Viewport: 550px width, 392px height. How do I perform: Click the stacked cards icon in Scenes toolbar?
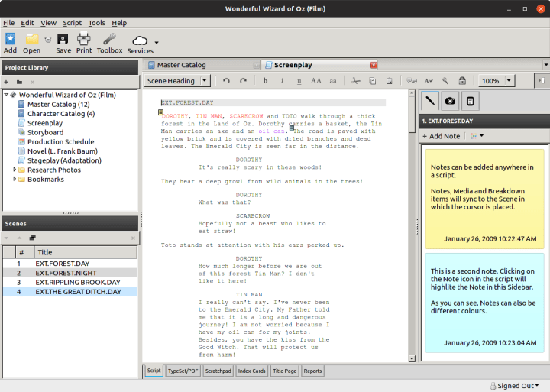click(33, 238)
